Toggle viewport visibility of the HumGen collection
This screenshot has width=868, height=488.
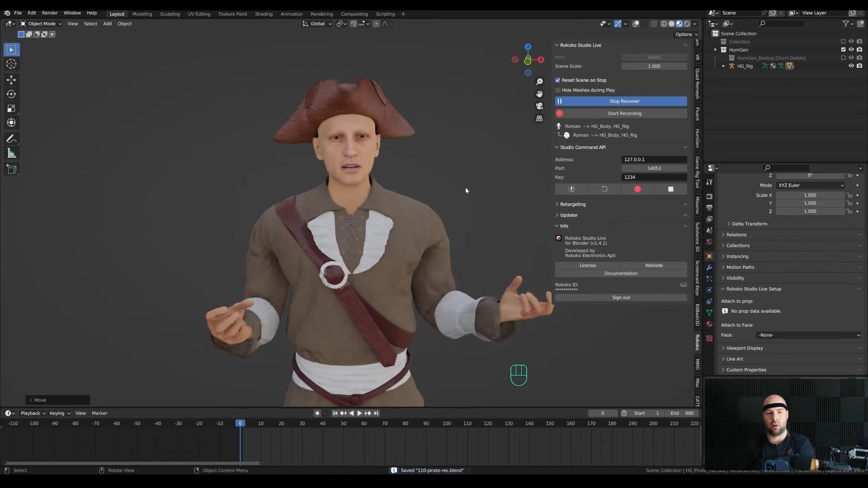pyautogui.click(x=852, y=50)
